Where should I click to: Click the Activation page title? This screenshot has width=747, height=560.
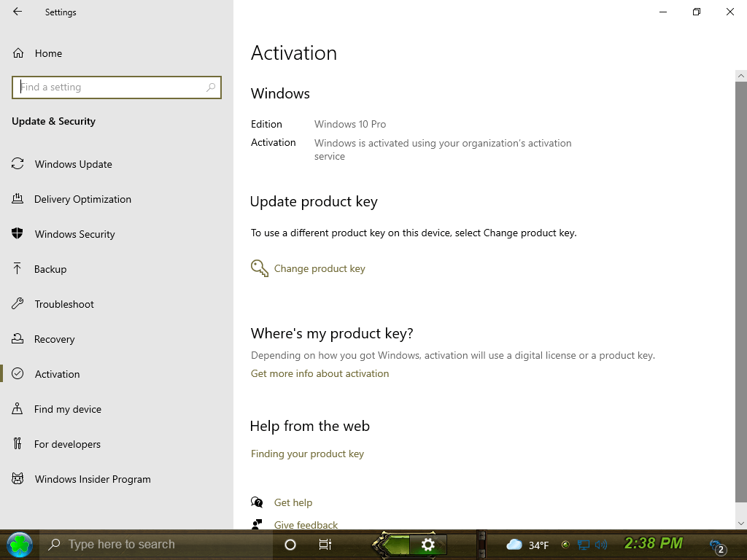click(294, 52)
